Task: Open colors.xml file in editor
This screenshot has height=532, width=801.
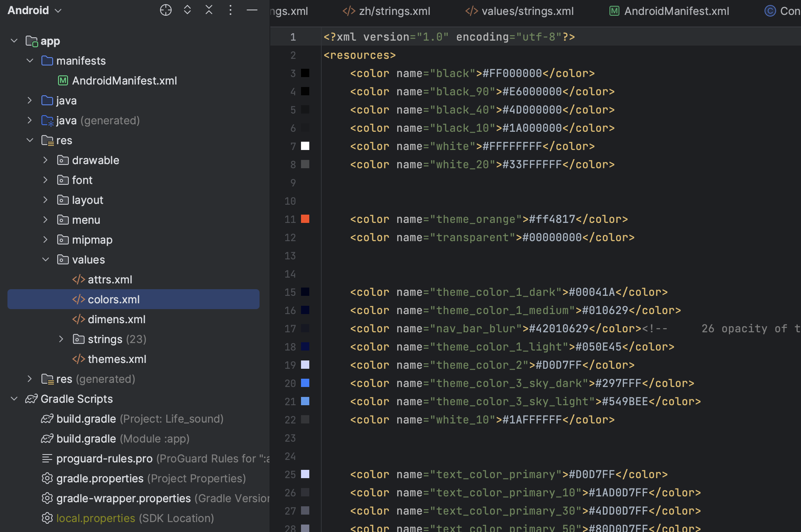Action: pos(114,299)
